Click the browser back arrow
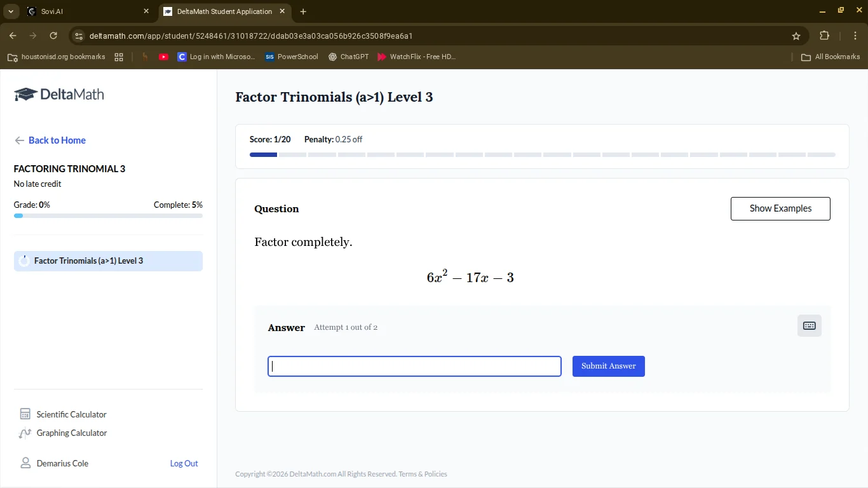Image resolution: width=868 pixels, height=488 pixels. coord(13,36)
